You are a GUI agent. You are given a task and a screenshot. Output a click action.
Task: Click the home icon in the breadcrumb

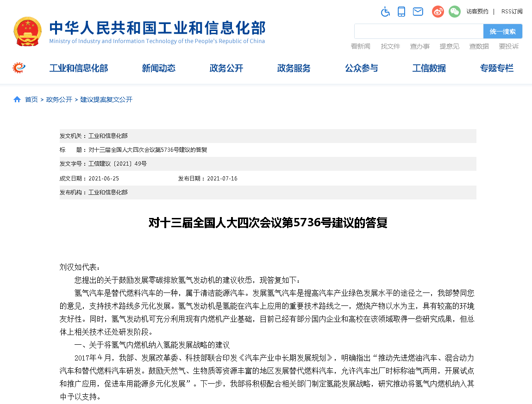point(17,99)
